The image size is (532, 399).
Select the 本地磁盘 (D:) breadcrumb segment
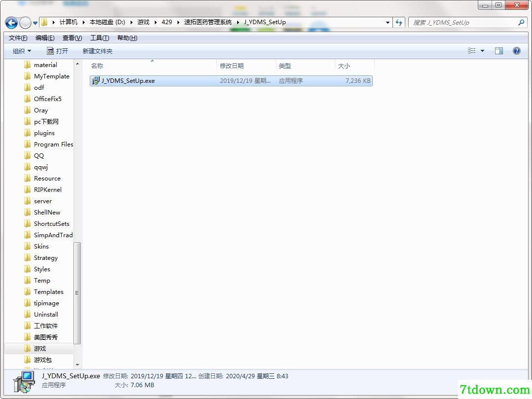coord(107,22)
